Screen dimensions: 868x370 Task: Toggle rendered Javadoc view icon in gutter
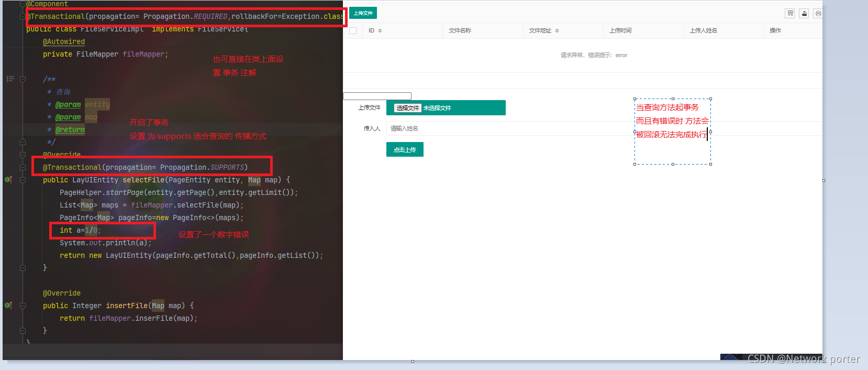[x=10, y=79]
